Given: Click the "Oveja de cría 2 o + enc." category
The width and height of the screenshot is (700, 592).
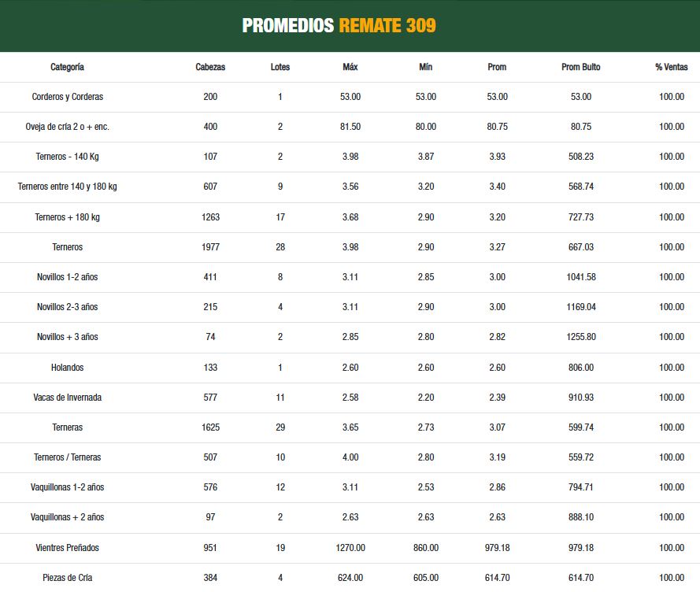Looking at the screenshot, I should 67,127.
